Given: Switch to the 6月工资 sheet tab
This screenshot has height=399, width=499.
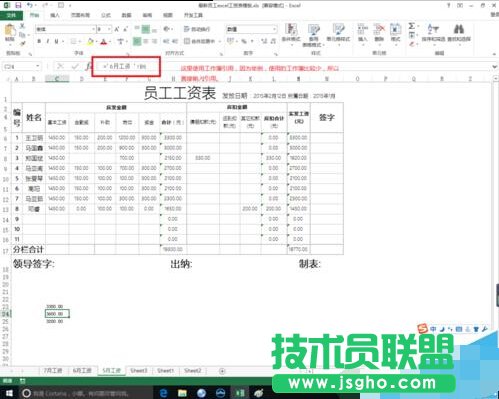Looking at the screenshot, I should pos(82,371).
